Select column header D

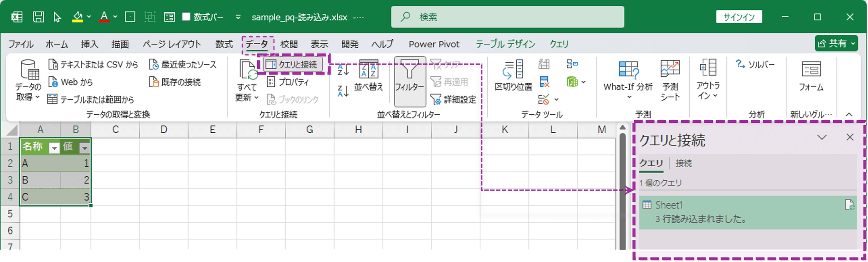164,130
